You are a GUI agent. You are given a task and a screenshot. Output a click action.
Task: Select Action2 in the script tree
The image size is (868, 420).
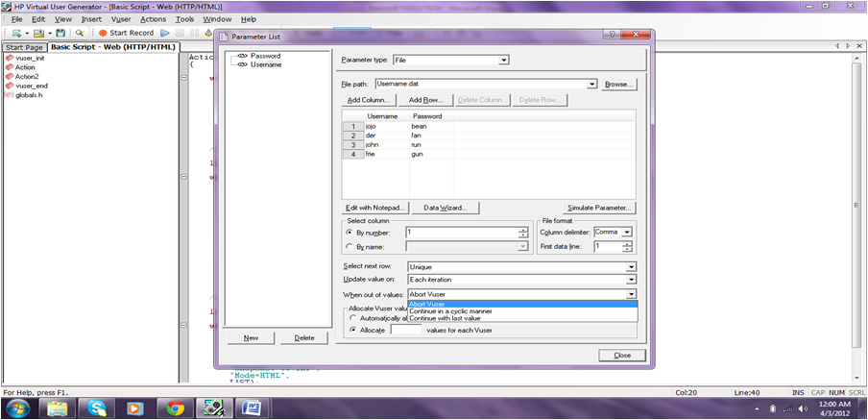coord(27,77)
